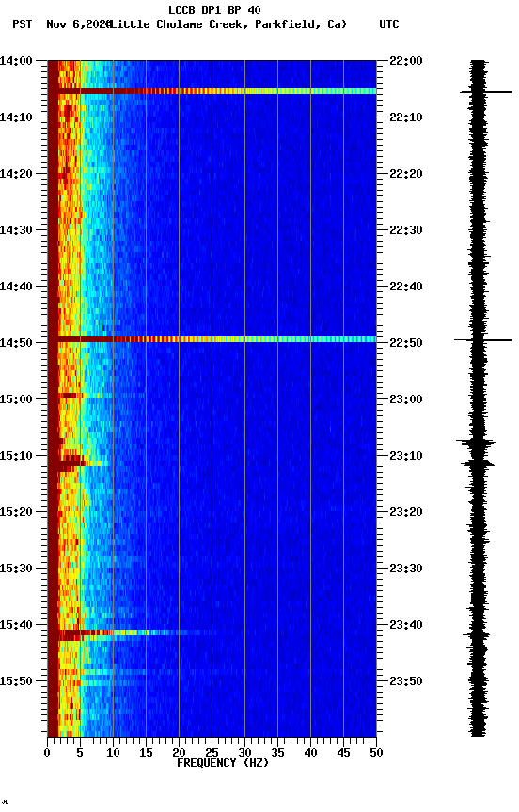Click the '30' frequency axis label
Image resolution: width=519 pixels, height=812 pixels.
(244, 753)
